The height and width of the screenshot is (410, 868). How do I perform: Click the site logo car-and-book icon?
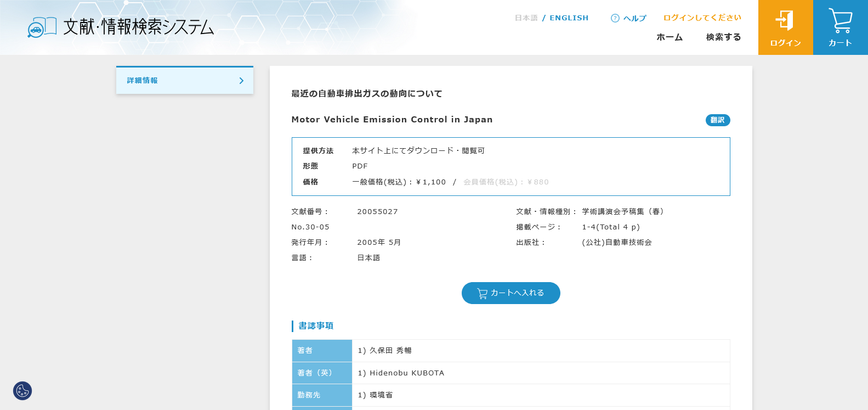click(x=42, y=27)
